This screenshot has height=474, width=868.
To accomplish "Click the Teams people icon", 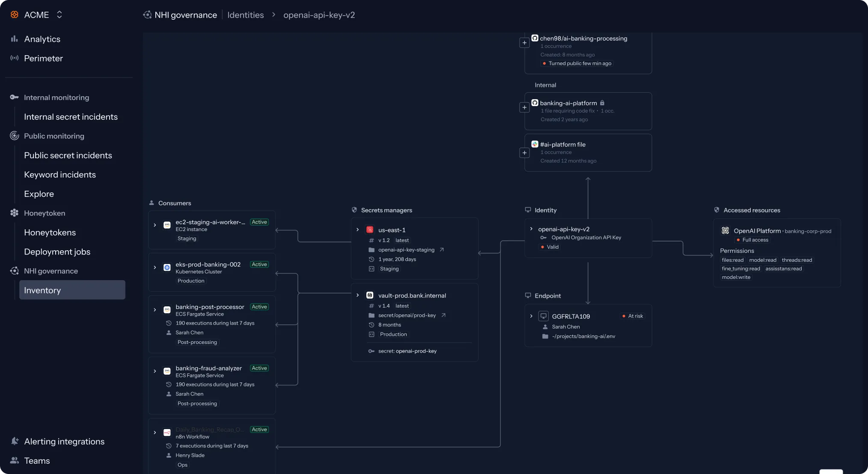I will coord(15,460).
